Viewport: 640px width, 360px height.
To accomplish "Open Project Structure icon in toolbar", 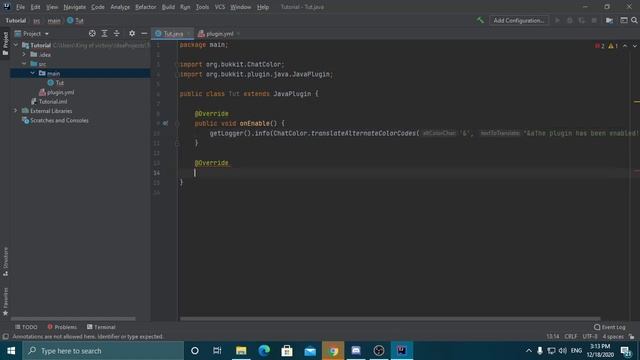I will tap(609, 20).
